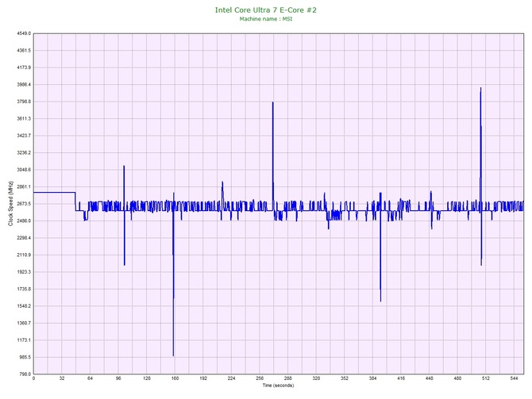Click the 128 time-axis label
Image resolution: width=532 pixels, height=399 pixels.
pos(147,378)
